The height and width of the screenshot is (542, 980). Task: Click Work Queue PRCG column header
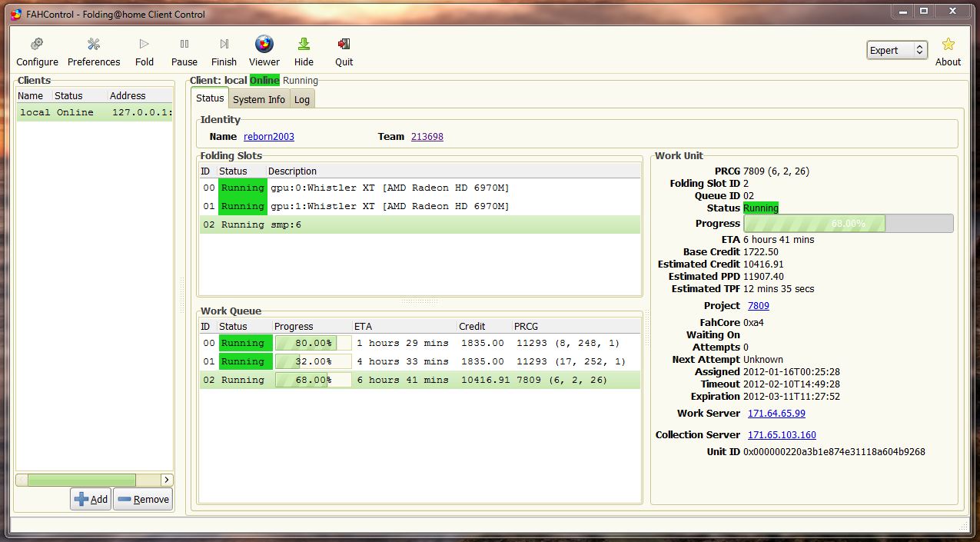[x=576, y=326]
